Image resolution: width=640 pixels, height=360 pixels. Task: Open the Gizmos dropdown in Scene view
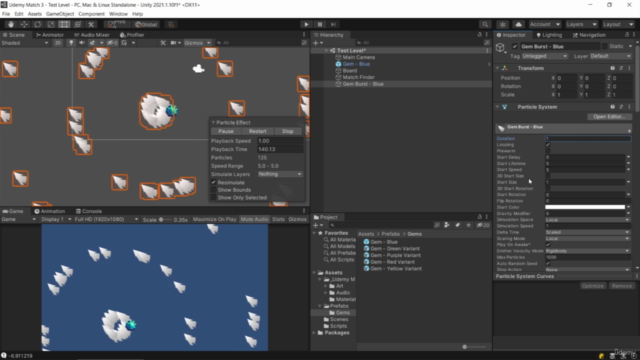point(197,43)
